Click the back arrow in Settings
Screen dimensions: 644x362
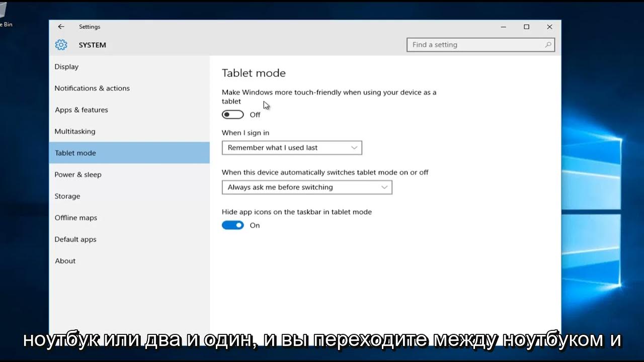pos(61,27)
